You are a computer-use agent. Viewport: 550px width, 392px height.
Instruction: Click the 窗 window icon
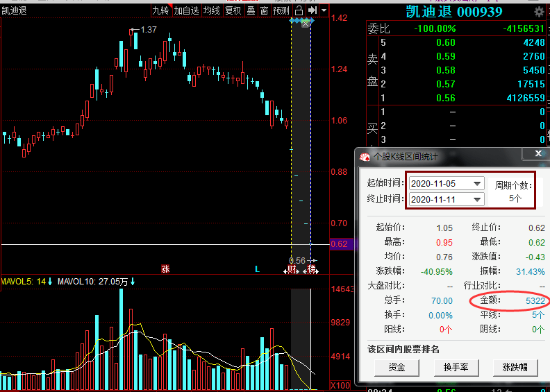point(264,10)
